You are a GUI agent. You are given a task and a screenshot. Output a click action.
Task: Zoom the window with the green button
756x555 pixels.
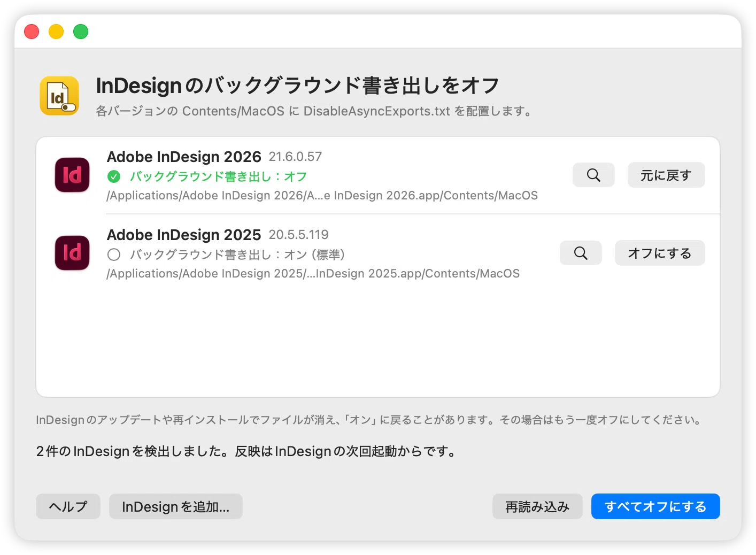click(x=81, y=32)
